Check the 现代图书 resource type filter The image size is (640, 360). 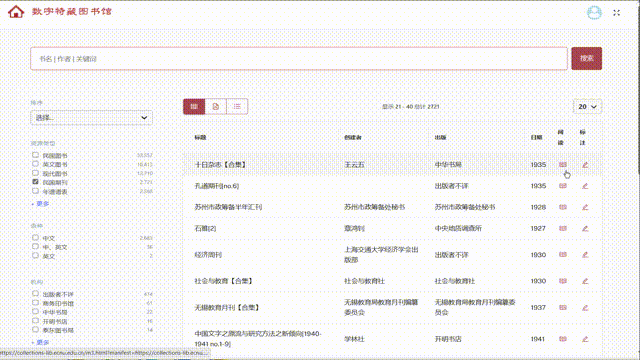[x=36, y=173]
